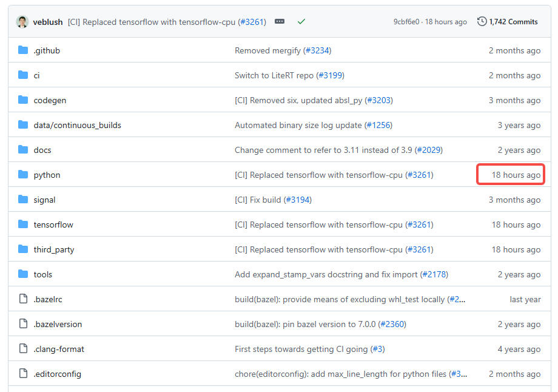Open 'Add expand_stamp_vars docstring' commit
Screen dimensions: 558x392
(326, 275)
